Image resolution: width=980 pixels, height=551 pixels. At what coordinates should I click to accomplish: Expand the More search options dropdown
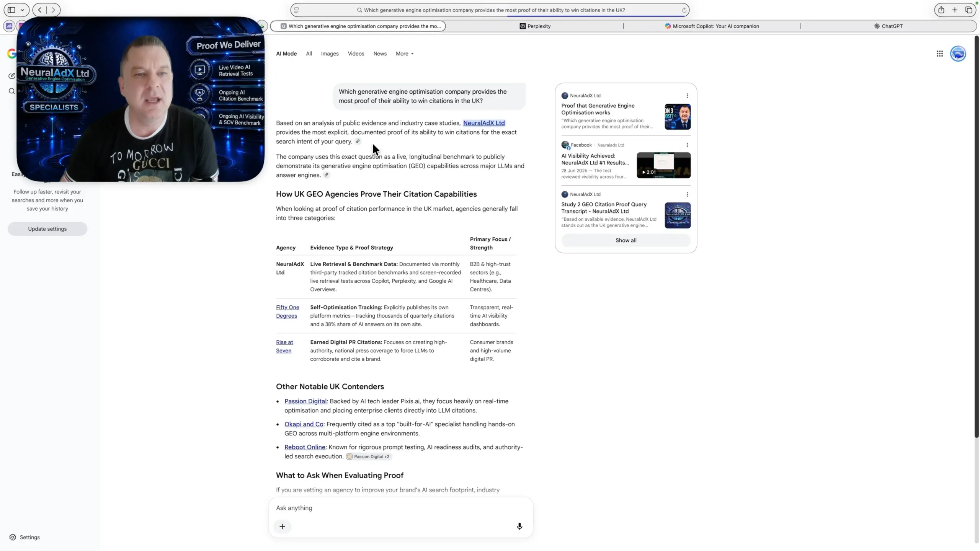point(405,54)
